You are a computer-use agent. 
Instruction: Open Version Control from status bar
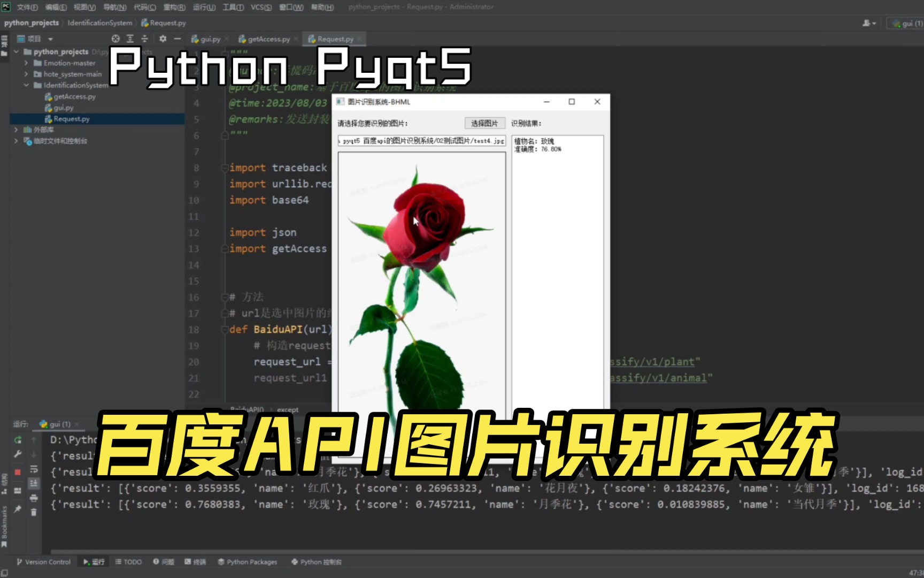[44, 561]
